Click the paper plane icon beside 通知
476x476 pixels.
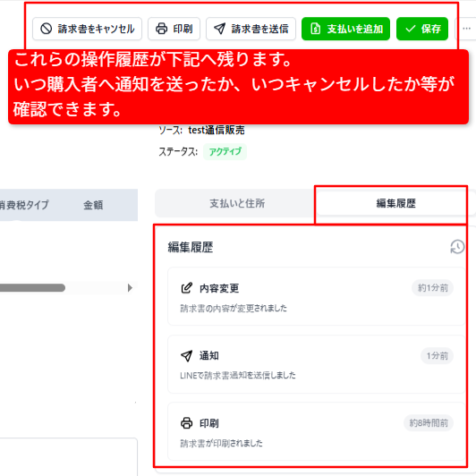pos(187,355)
